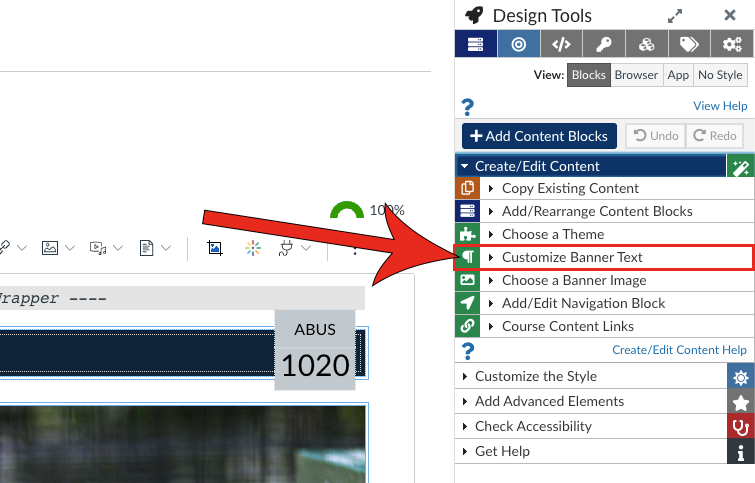Viewport: 755px width, 483px height.
Task: Expand Customize the Style section
Action: pos(590,377)
